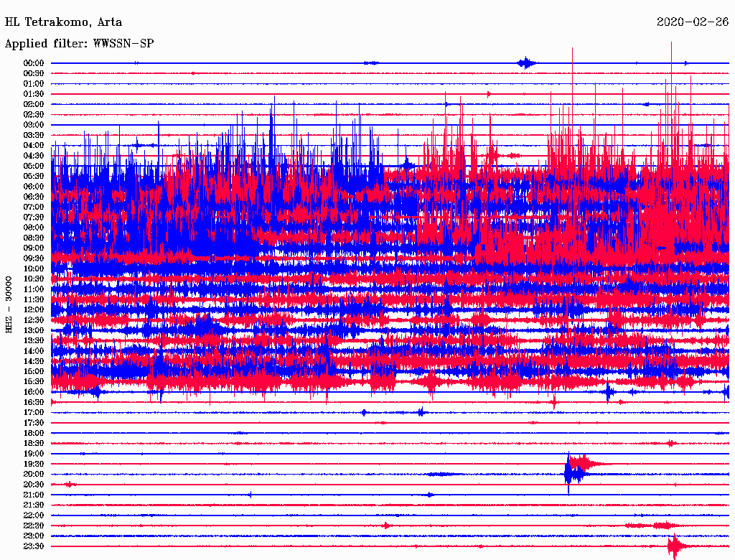735x560 pixels.
Task: Select the 09:00 time label
Action: pos(34,248)
